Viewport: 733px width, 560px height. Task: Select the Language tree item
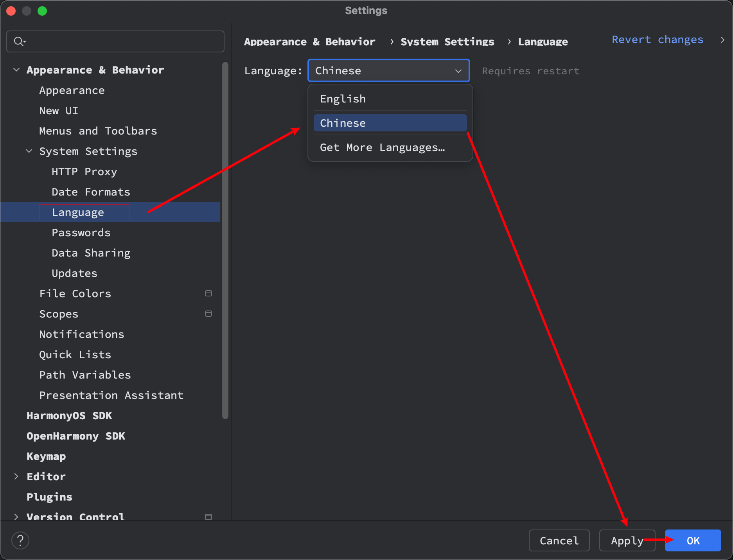tap(110, 212)
